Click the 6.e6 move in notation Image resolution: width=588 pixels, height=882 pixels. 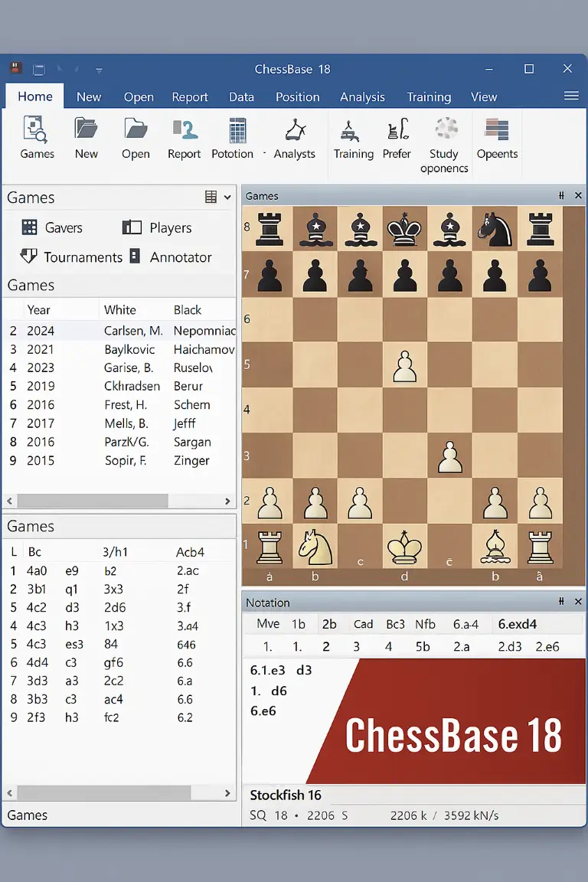[x=263, y=711]
